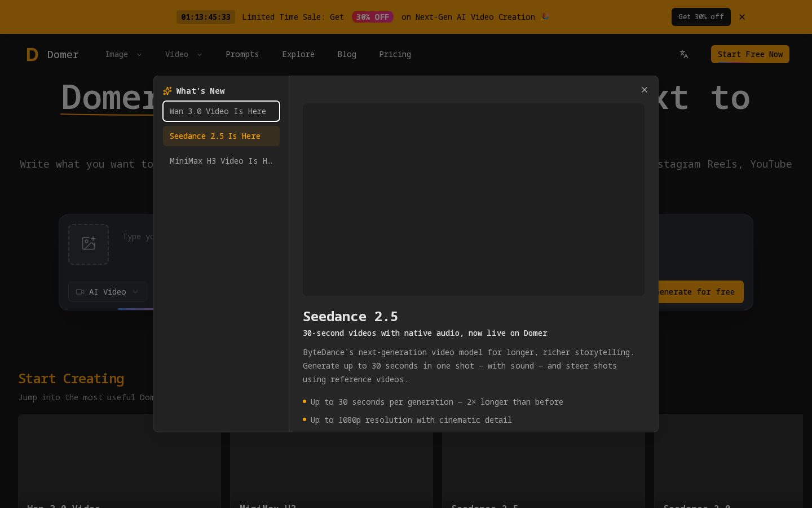
Task: Click the sparkle What's New icon
Action: (167, 91)
